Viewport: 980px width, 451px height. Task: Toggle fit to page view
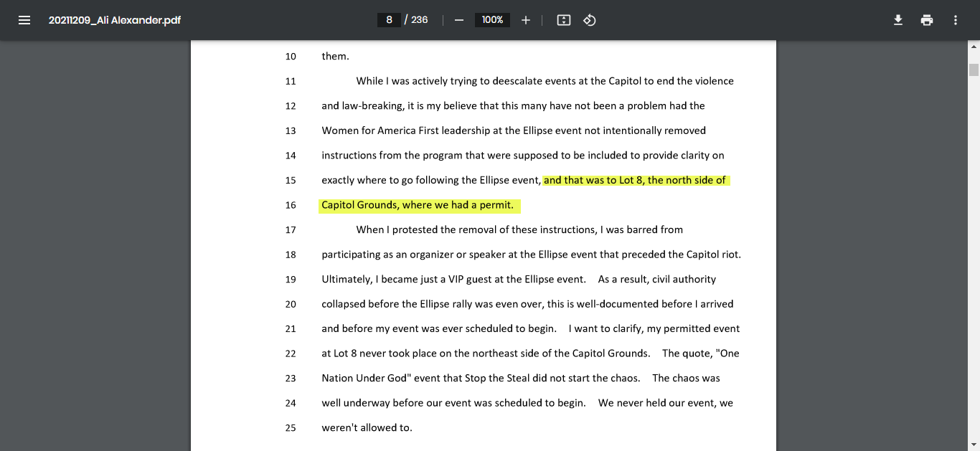564,20
